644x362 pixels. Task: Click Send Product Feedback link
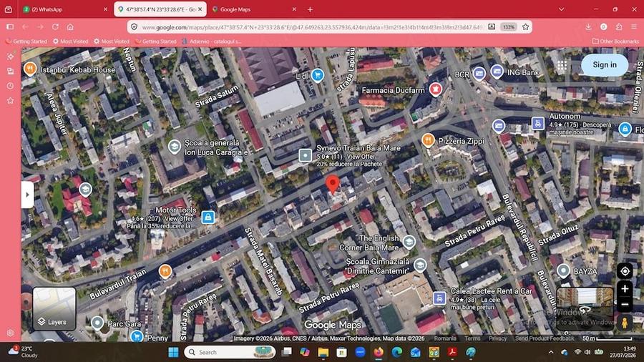[x=545, y=338]
